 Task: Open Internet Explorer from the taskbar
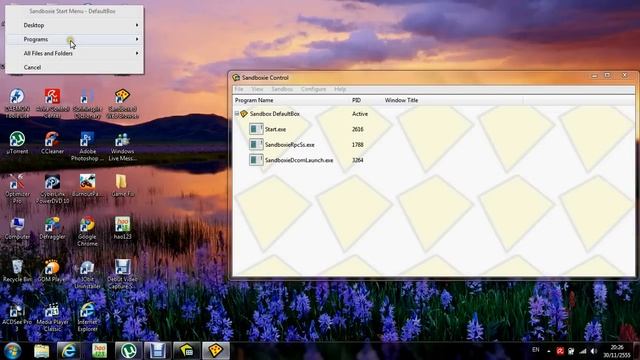(69, 351)
